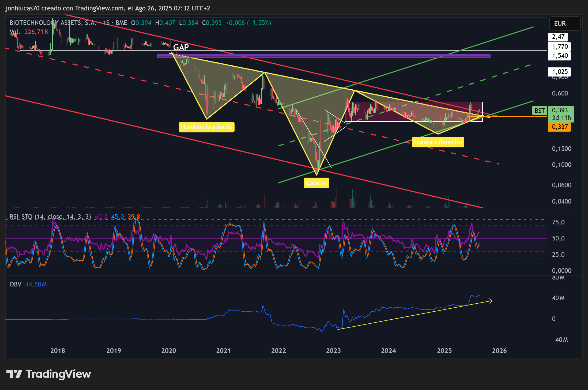The image size is (588, 390).
Task: Select the Hombro izquierdo annotation label
Action: 206,127
